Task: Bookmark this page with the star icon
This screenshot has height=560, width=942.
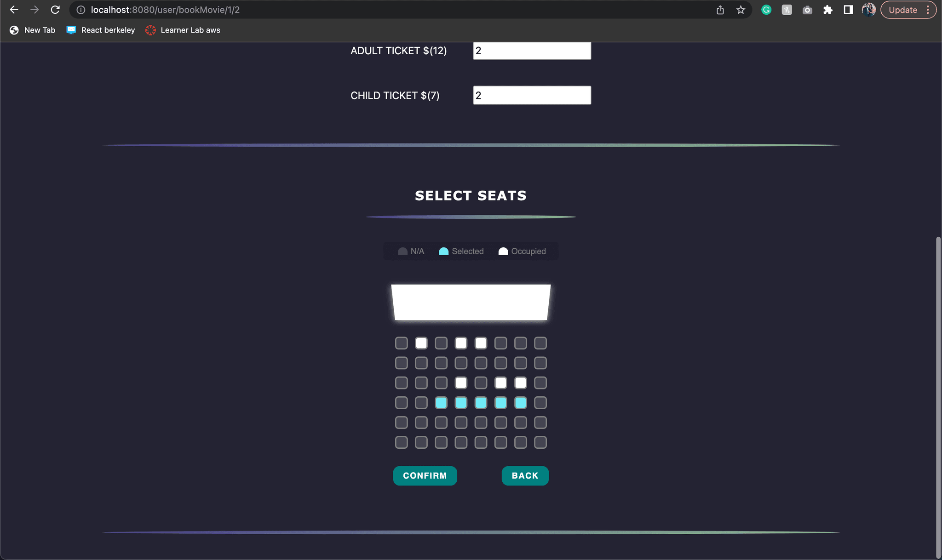Action: click(741, 10)
